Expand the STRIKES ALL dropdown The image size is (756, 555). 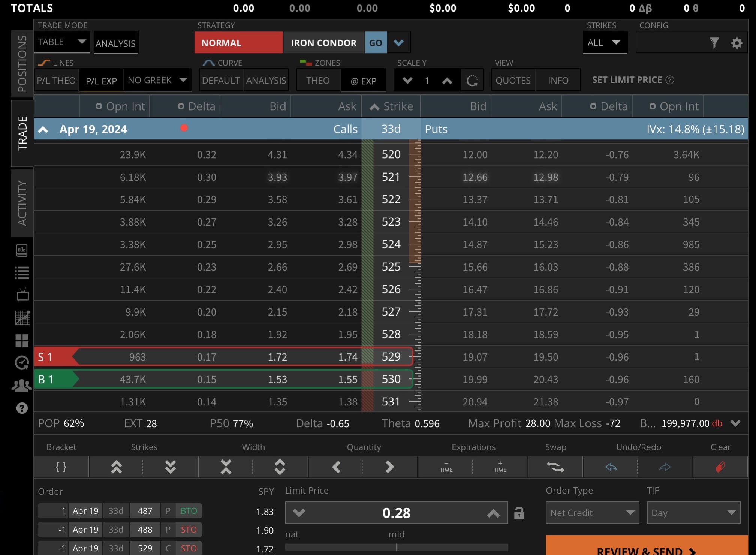605,42
